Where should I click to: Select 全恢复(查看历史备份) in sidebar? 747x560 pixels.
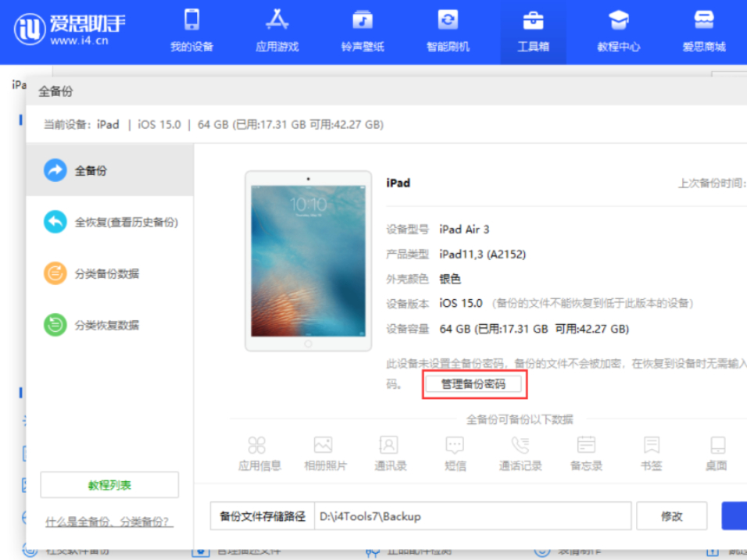pyautogui.click(x=110, y=222)
